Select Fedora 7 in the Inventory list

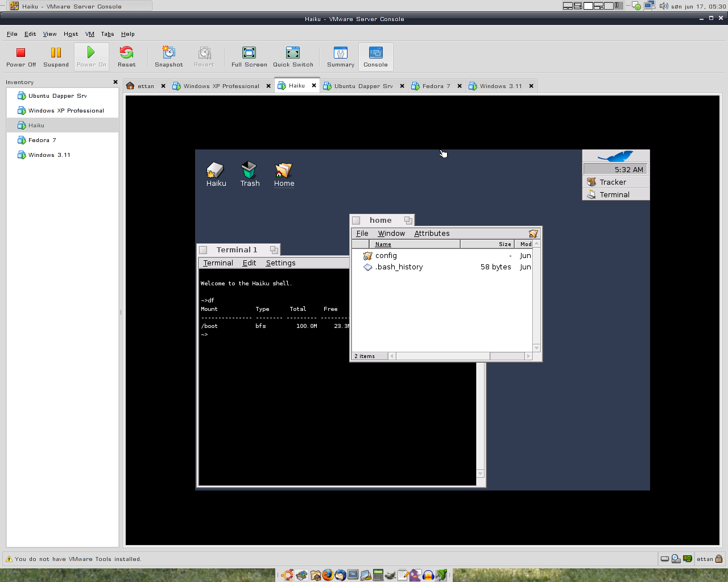coord(63,140)
